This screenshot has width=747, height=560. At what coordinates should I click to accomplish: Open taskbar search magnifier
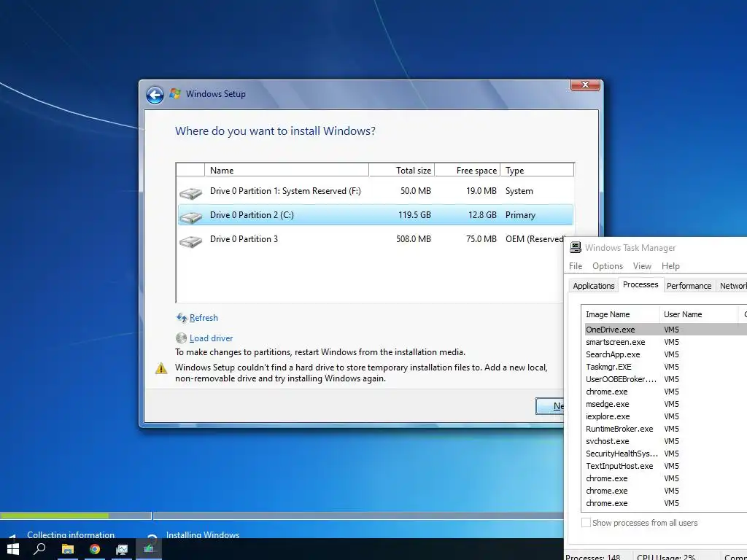(x=40, y=549)
